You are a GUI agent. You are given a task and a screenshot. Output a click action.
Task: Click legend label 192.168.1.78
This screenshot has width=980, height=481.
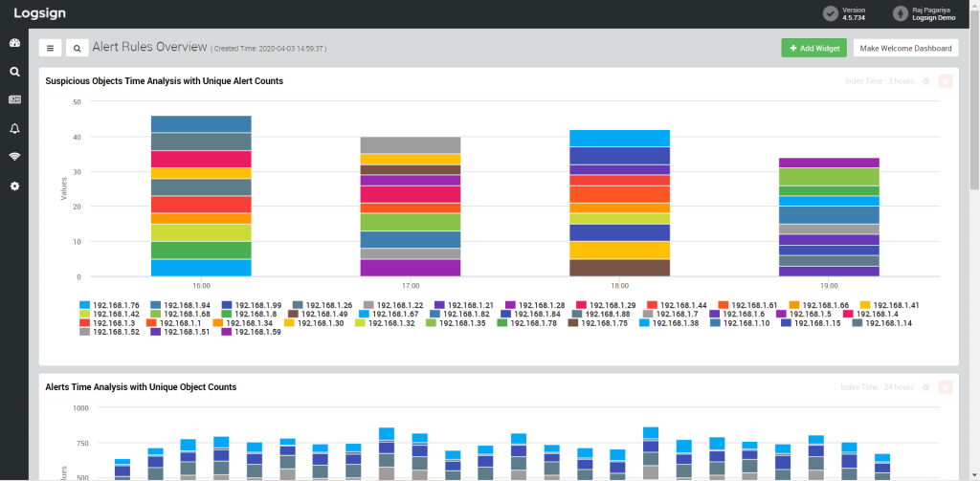pyautogui.click(x=534, y=323)
